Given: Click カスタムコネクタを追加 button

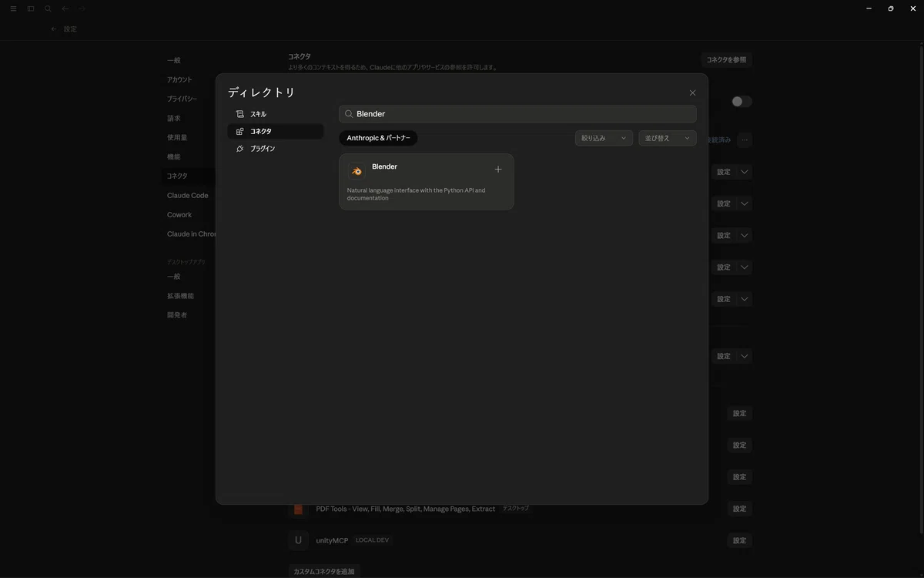Looking at the screenshot, I should (x=323, y=571).
